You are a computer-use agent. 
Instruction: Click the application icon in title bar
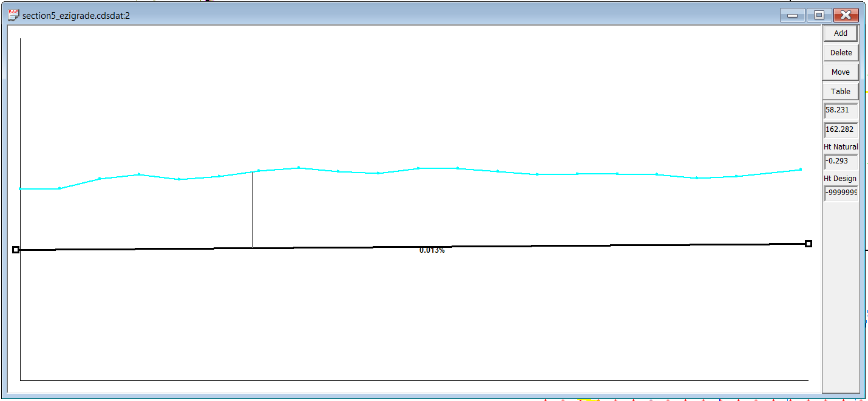(x=13, y=15)
